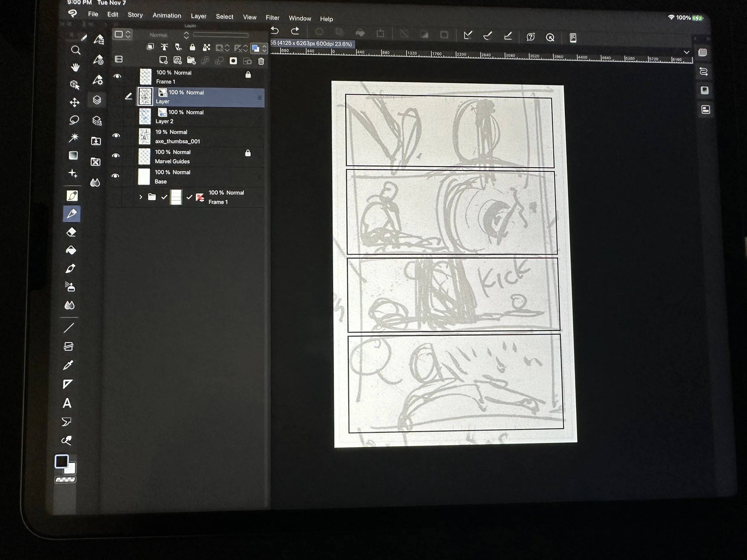Image resolution: width=747 pixels, height=560 pixels.
Task: Toggle visibility of the Base layer
Action: pyautogui.click(x=116, y=176)
